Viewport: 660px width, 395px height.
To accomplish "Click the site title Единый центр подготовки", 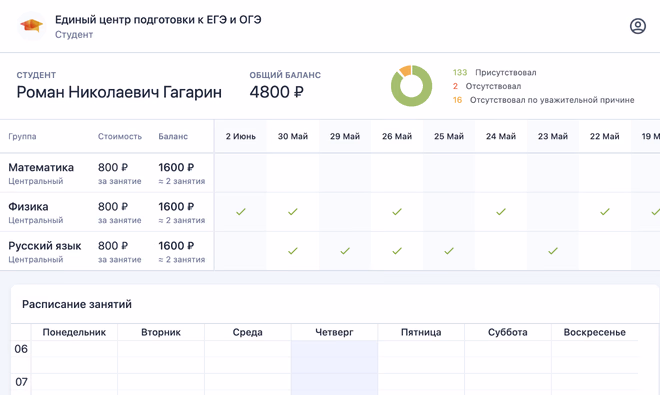I will pos(158,20).
